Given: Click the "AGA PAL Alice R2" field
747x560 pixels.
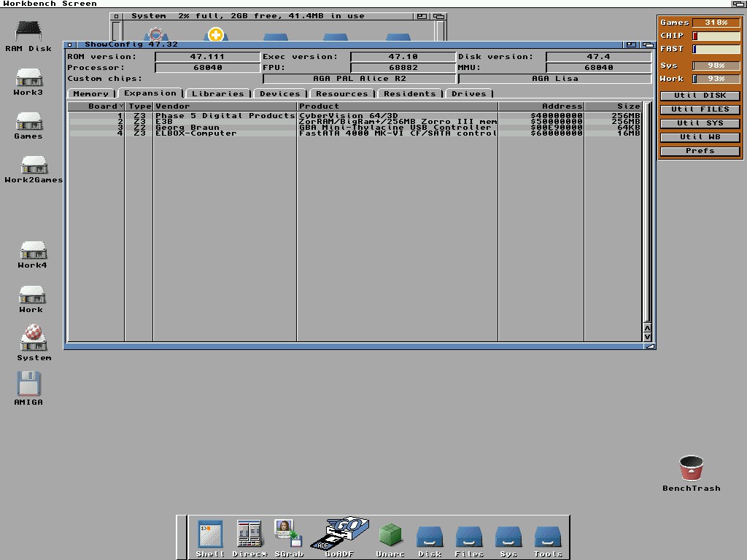Looking at the screenshot, I should [359, 79].
